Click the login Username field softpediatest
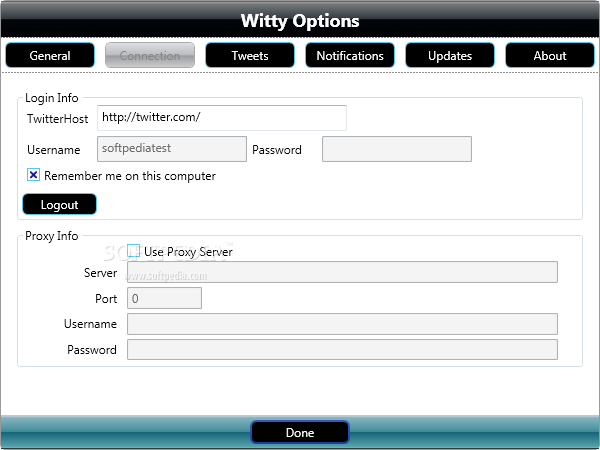The image size is (600, 450). tap(172, 149)
